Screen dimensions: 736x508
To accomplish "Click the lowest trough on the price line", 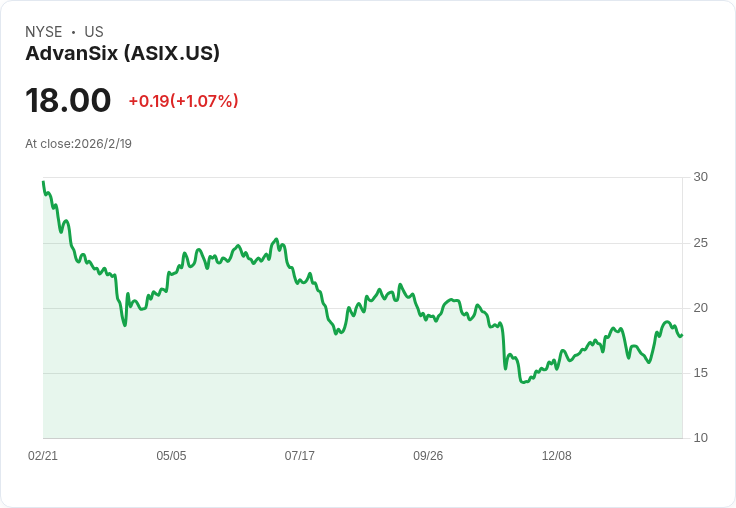I will (x=522, y=382).
